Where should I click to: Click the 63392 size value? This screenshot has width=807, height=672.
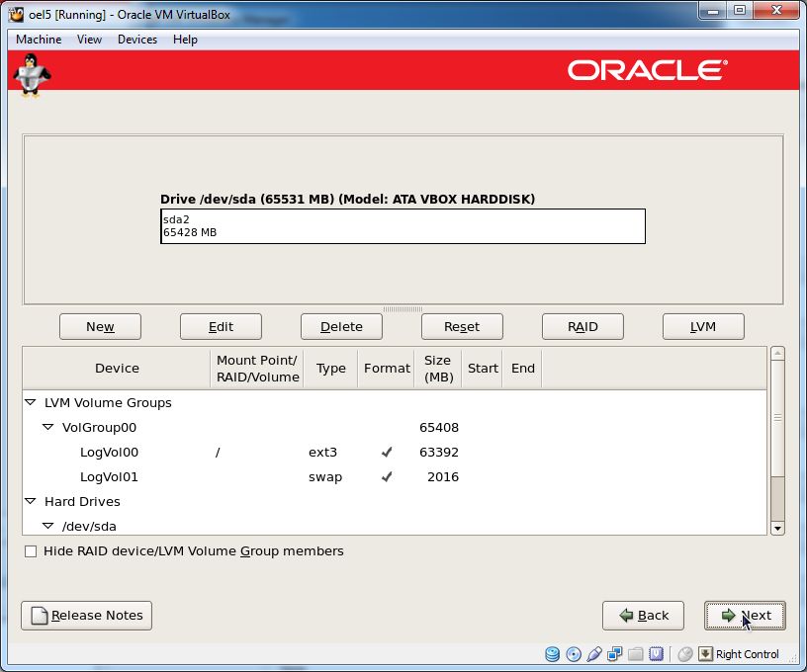click(439, 452)
